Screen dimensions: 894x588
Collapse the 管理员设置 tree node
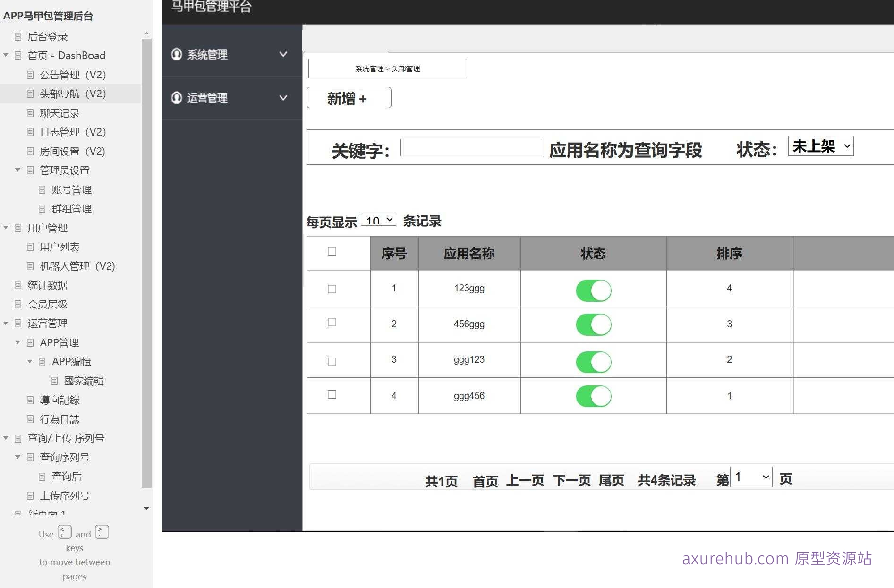(x=17, y=170)
